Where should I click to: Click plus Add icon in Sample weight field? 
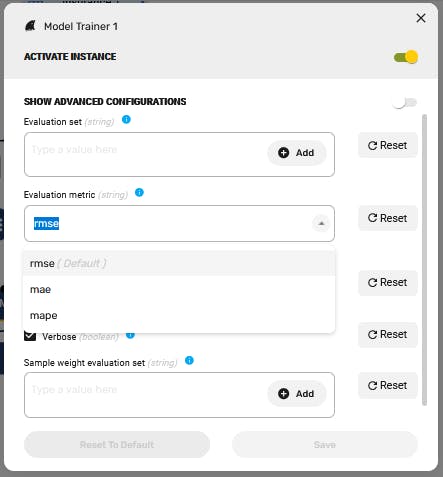(284, 394)
